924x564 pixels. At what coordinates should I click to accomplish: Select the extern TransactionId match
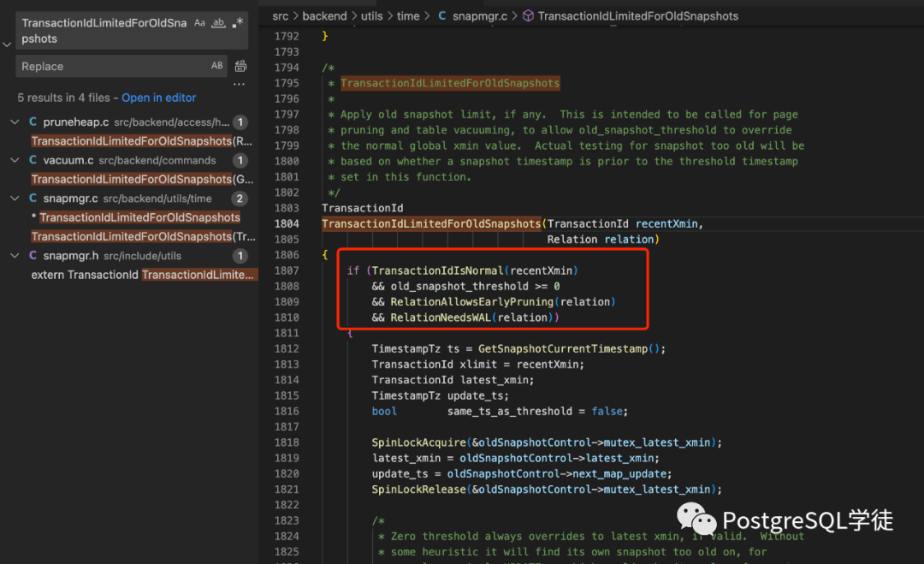pos(142,275)
